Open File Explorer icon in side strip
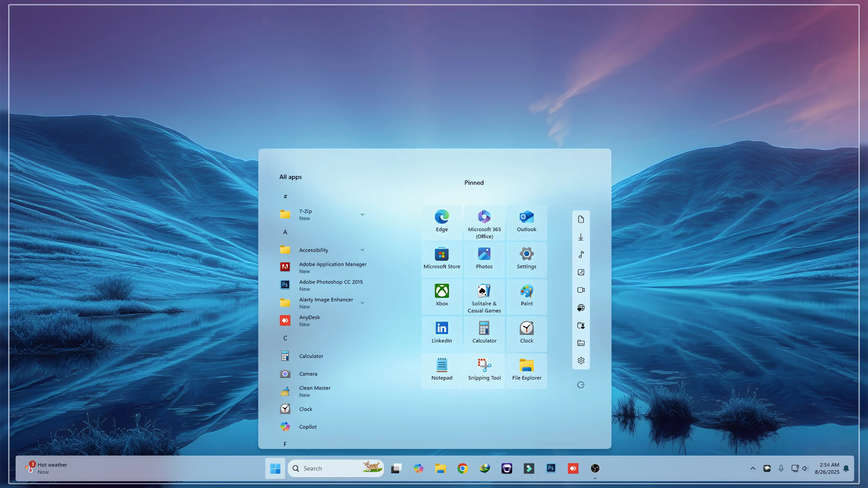This screenshot has width=868, height=488. 581,343
